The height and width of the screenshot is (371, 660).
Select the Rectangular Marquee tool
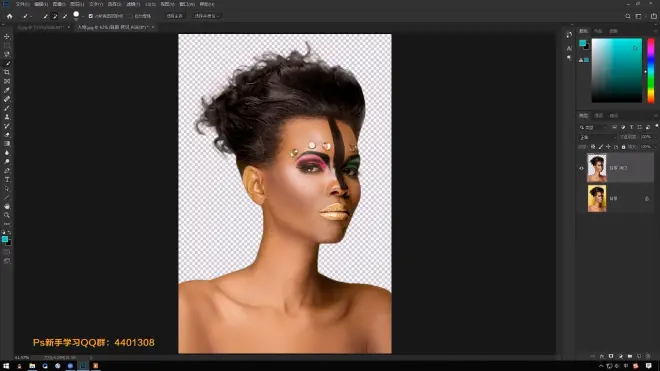click(7, 45)
